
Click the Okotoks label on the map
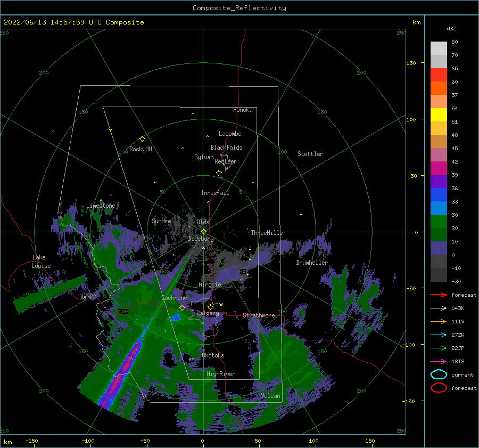tap(213, 355)
